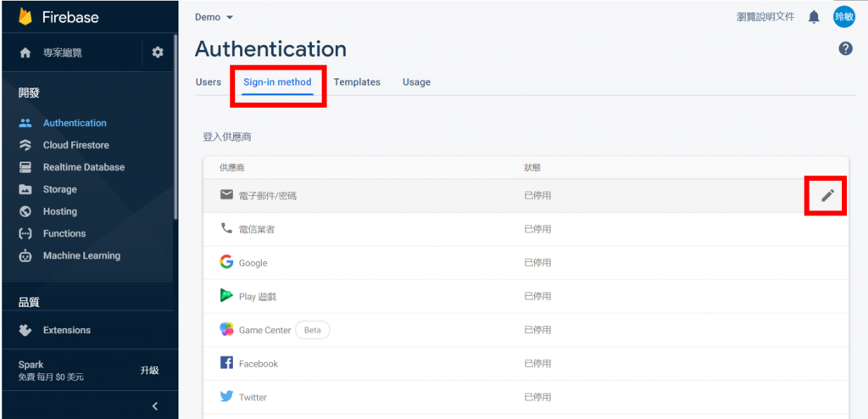Click the Firebase flame logo
This screenshot has height=419, width=868.
25,17
